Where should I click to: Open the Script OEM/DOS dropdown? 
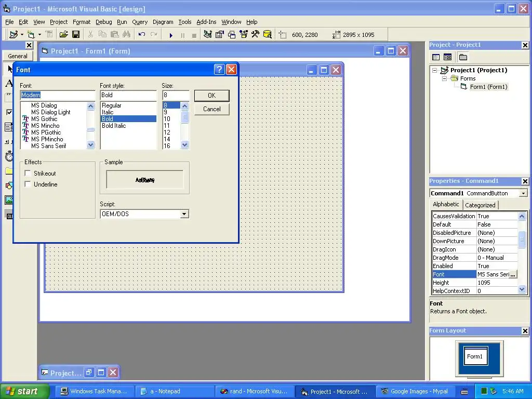click(x=184, y=214)
